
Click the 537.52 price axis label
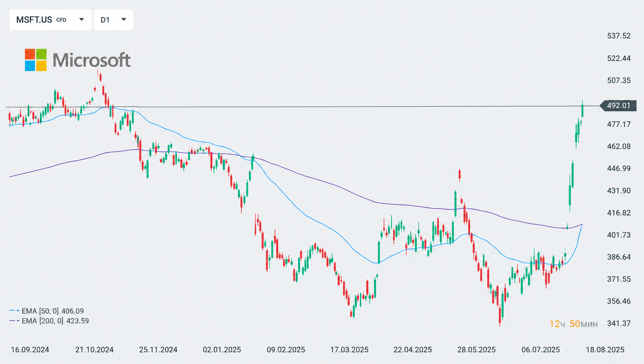[619, 36]
